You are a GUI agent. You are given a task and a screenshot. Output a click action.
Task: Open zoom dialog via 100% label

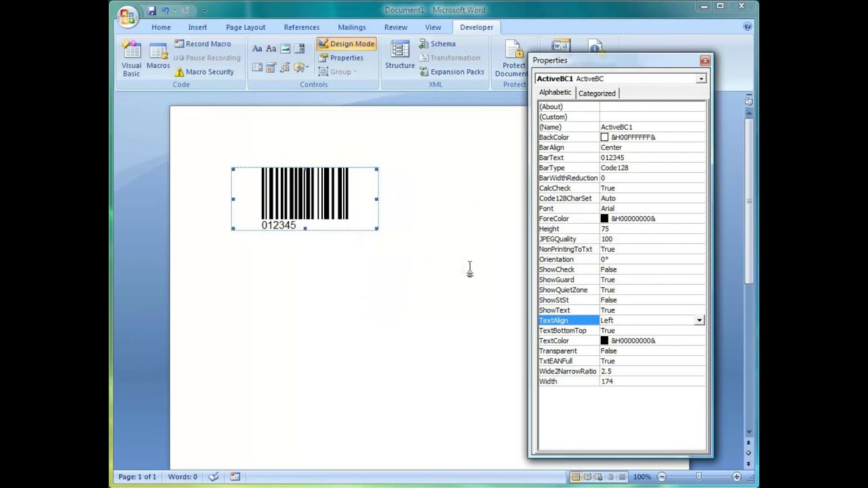[642, 477]
